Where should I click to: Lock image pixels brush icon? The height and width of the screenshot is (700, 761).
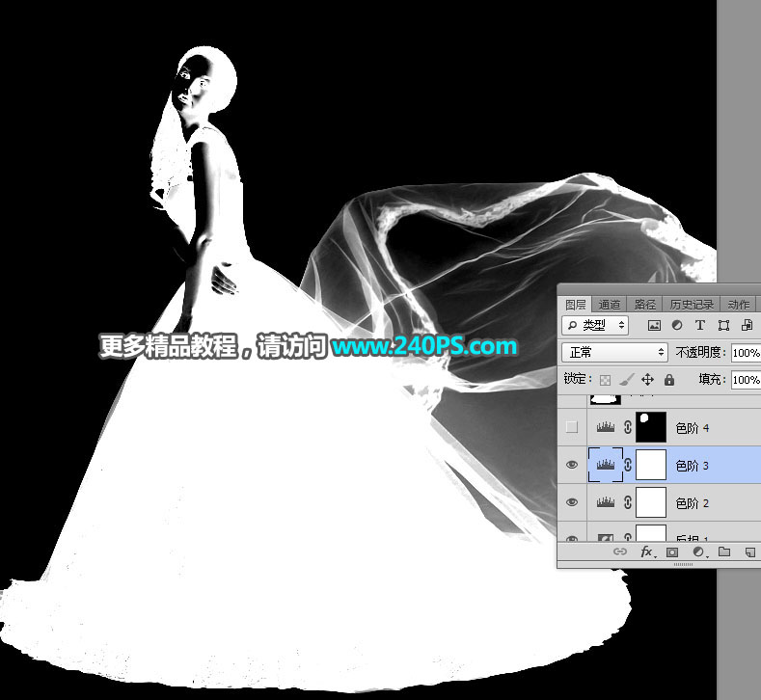(x=626, y=379)
